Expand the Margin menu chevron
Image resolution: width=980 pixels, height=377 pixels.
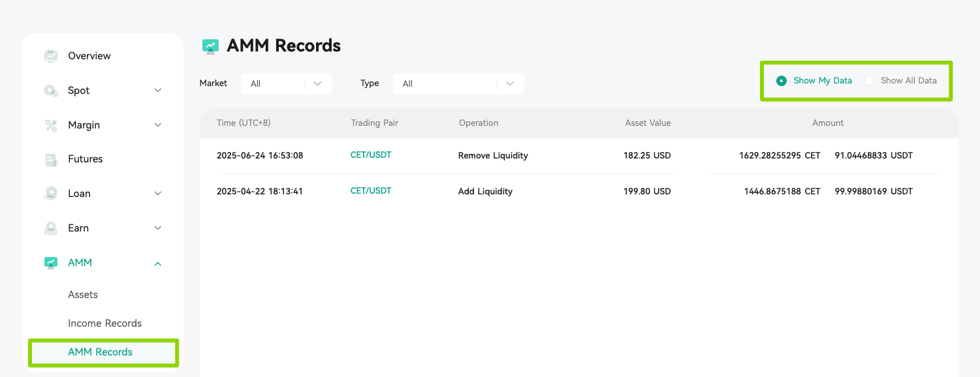158,125
